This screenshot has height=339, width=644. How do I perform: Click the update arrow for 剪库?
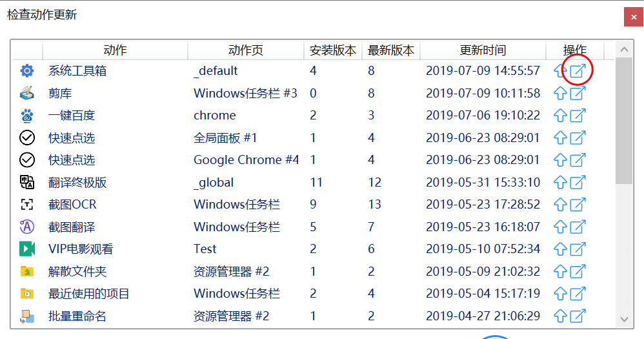coord(560,94)
